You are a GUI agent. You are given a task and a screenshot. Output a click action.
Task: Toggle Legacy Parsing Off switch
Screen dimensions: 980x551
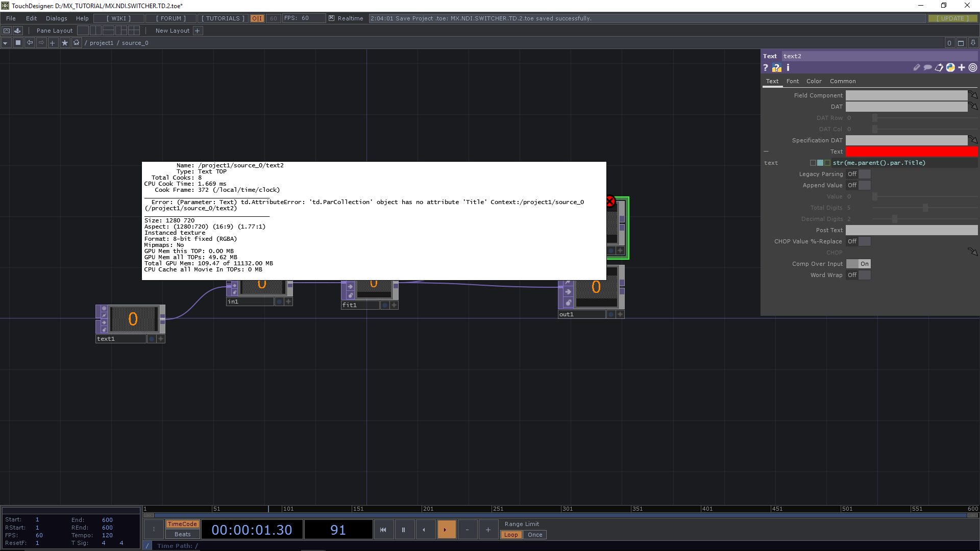(x=859, y=174)
